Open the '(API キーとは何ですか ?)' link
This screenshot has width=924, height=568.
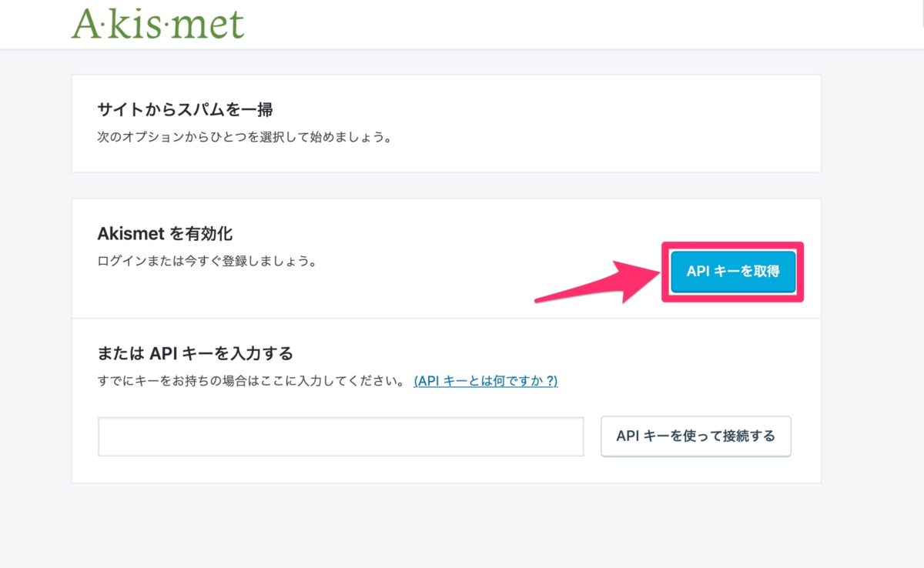tap(486, 382)
